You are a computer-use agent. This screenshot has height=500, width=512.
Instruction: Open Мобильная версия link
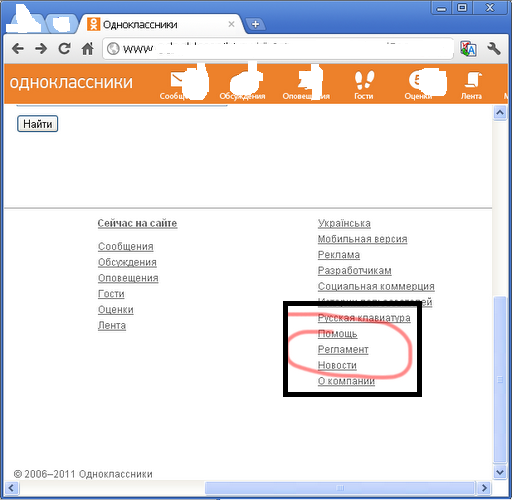362,239
